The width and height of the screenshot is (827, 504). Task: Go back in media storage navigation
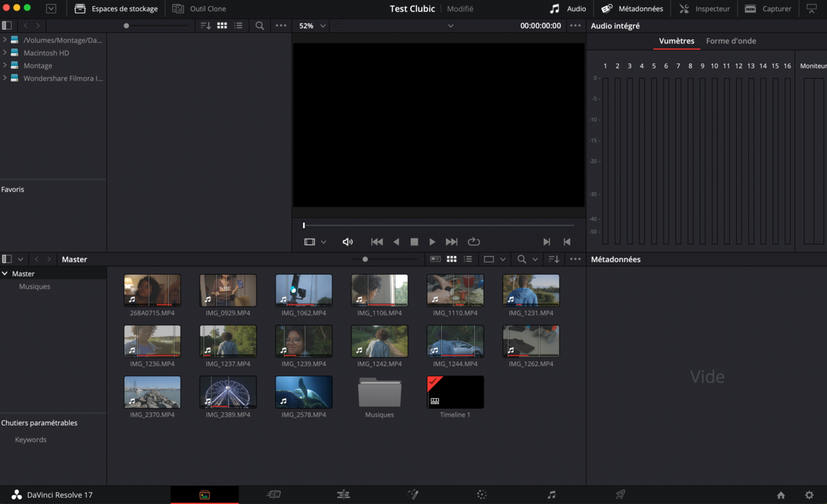(25, 25)
